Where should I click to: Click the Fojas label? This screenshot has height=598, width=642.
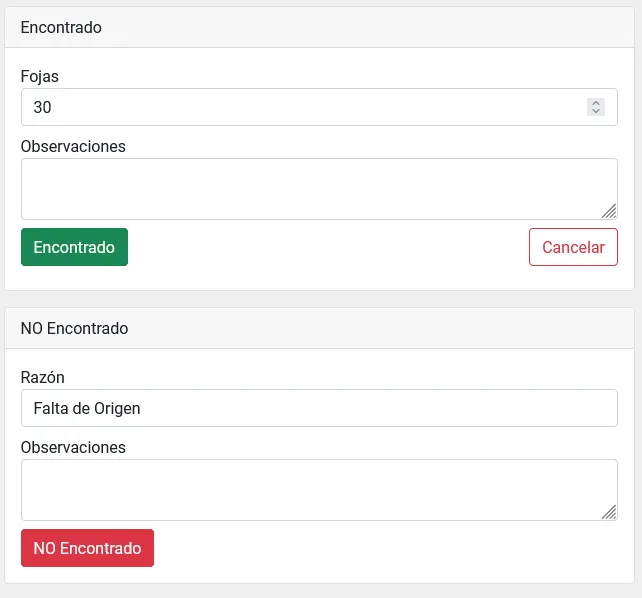click(41, 76)
